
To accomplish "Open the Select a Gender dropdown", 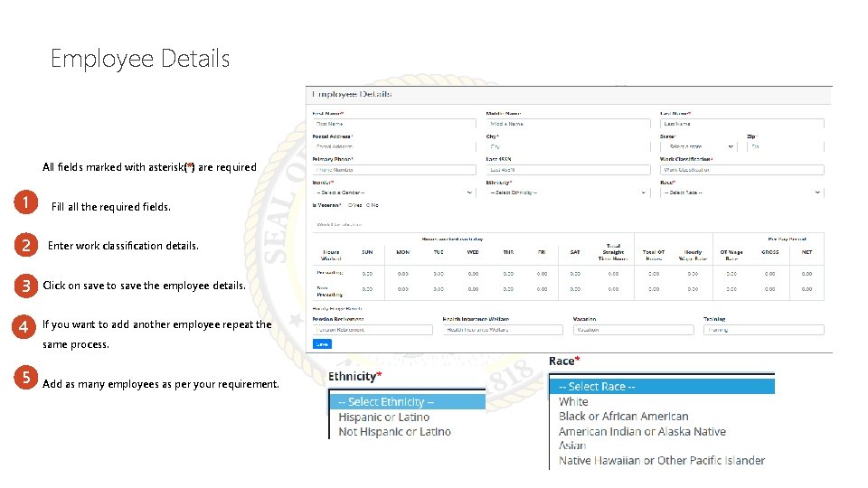I will tap(394, 192).
